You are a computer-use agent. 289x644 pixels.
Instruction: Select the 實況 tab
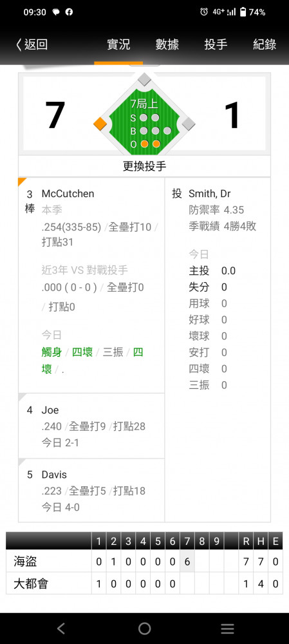coord(118,44)
